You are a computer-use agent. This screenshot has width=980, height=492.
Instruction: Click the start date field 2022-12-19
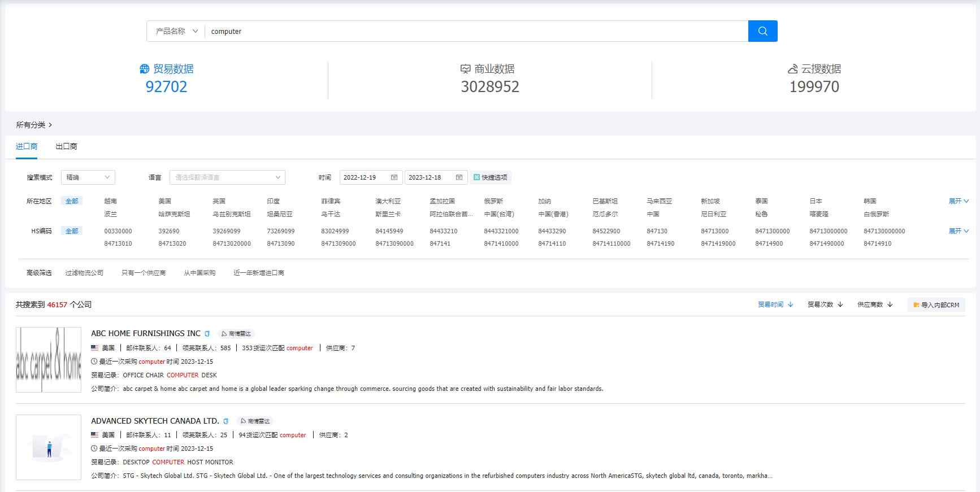[371, 177]
